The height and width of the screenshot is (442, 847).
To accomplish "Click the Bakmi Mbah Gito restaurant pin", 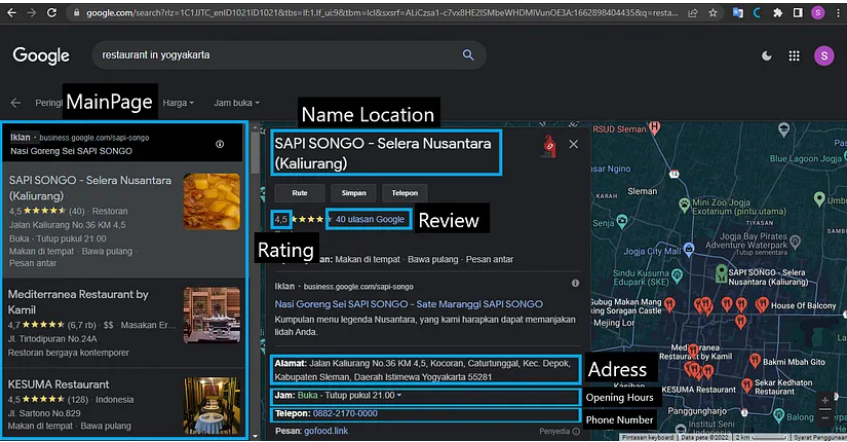I will 755,361.
